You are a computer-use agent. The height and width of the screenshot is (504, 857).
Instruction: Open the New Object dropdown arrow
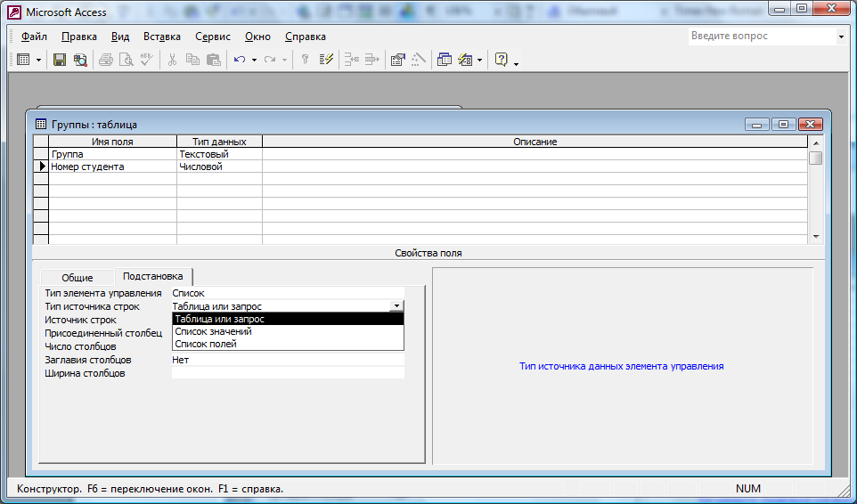480,60
